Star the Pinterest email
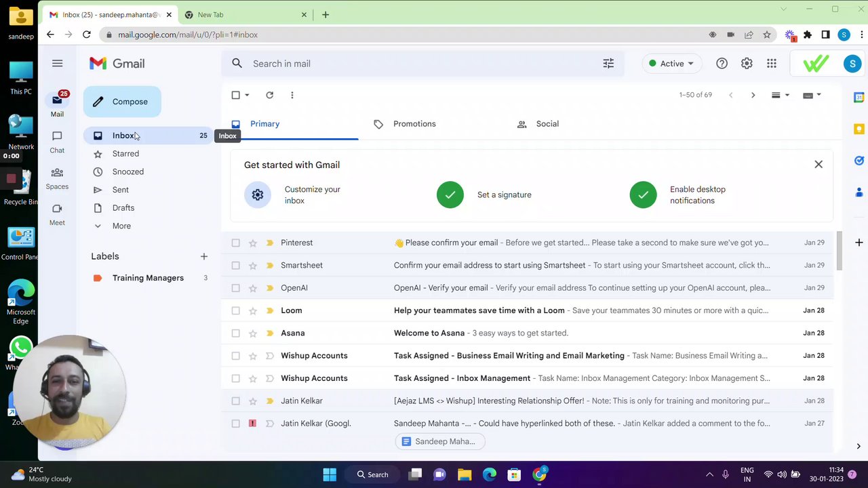The image size is (868, 488). [x=253, y=243]
